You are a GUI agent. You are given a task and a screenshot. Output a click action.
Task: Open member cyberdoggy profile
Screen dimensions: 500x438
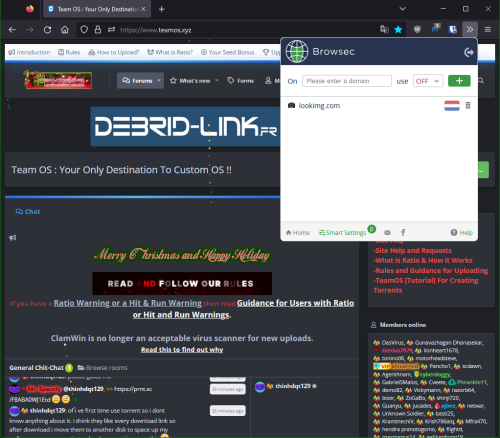pos(434,374)
